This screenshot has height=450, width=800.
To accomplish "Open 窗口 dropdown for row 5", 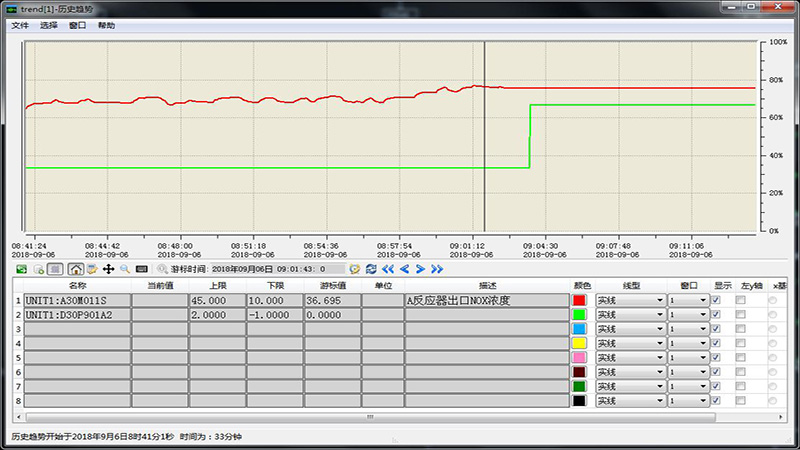I will (688, 357).
